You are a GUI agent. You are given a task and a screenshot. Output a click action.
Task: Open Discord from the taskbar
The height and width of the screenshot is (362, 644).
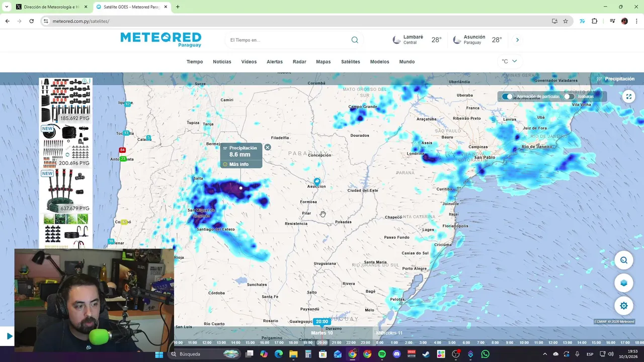pyautogui.click(x=396, y=354)
